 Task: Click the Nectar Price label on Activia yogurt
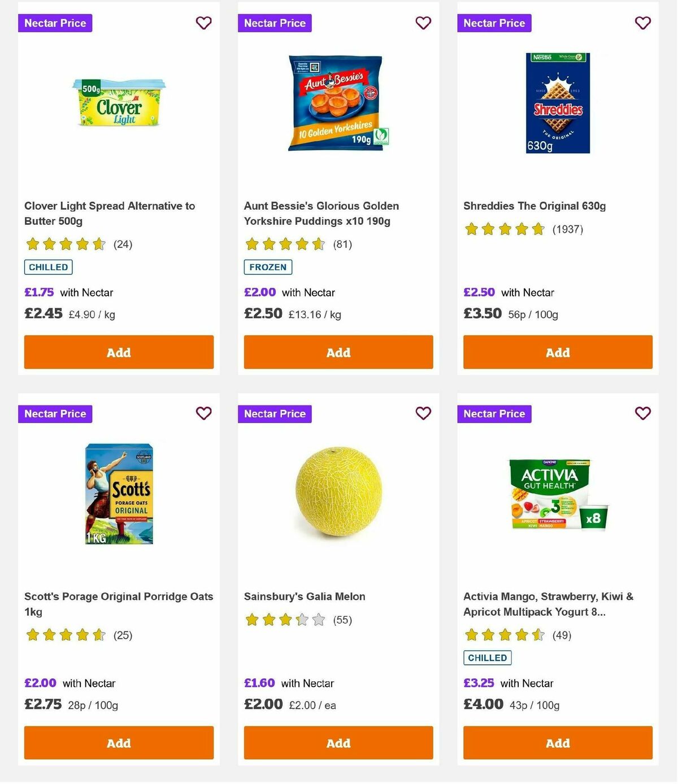494,413
